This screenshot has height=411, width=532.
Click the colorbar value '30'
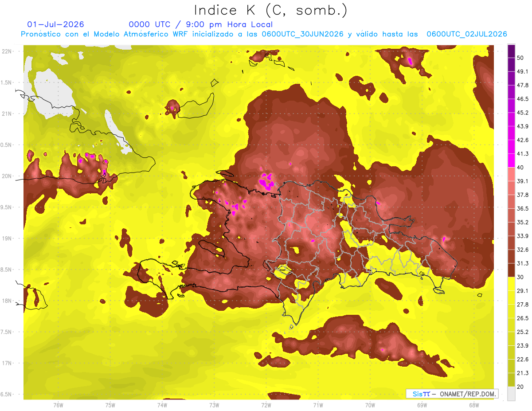coord(521,277)
